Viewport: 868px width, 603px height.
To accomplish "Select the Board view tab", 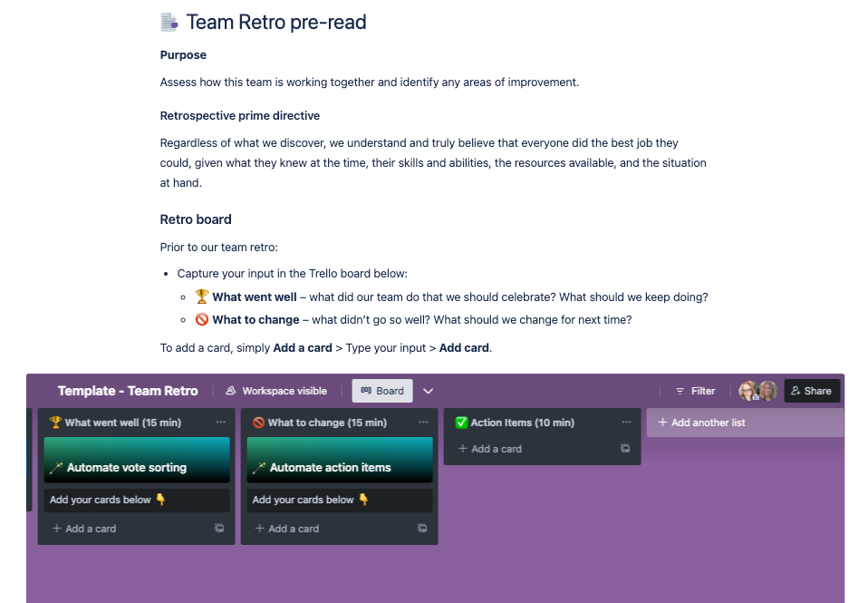I will coord(382,391).
